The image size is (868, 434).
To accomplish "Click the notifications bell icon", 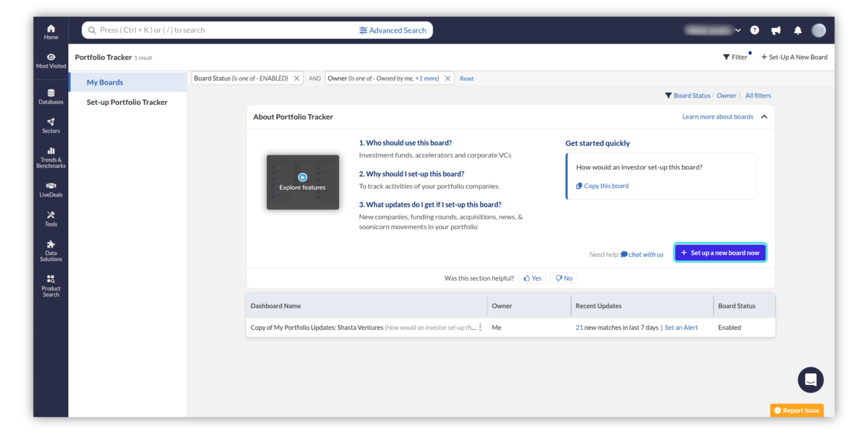I will tap(797, 30).
